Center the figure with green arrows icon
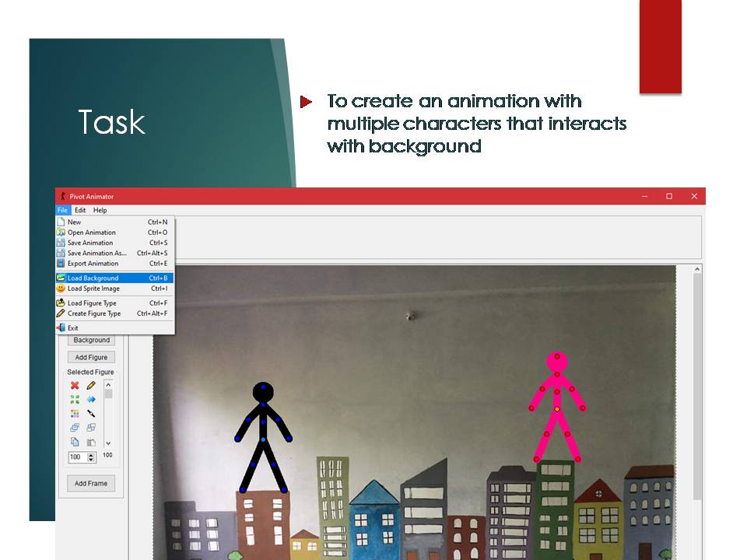Viewport: 747px width, 560px height. click(75, 399)
